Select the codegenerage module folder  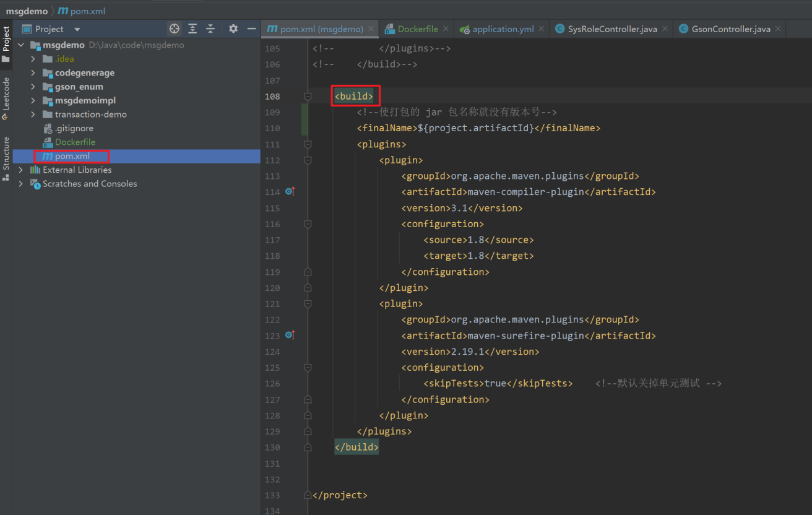coord(85,72)
